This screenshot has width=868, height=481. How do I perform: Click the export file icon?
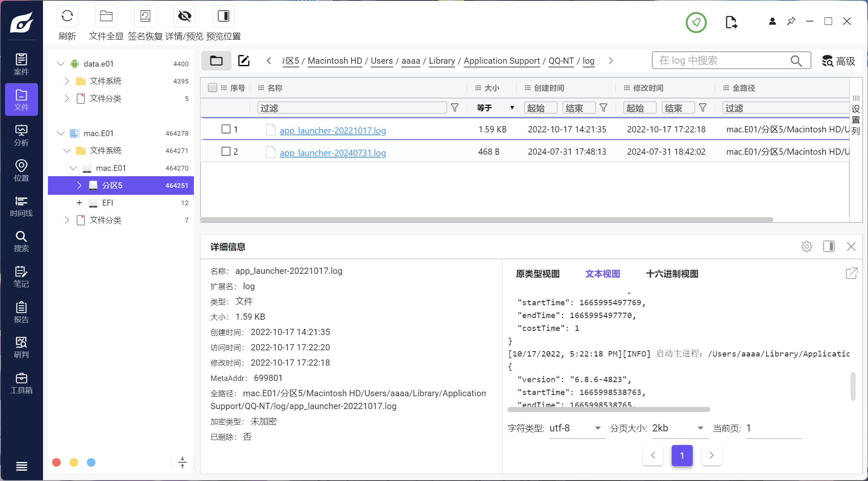click(731, 22)
